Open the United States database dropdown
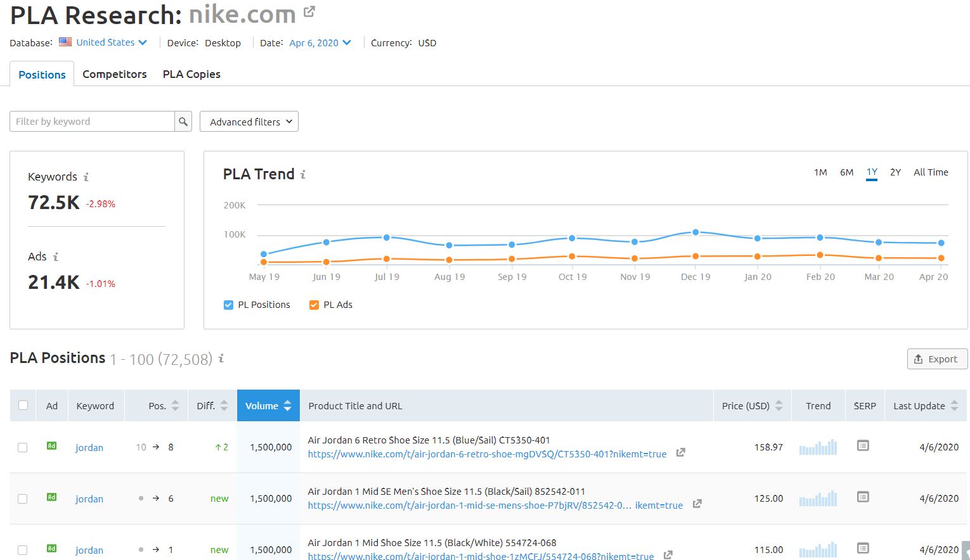 112,42
